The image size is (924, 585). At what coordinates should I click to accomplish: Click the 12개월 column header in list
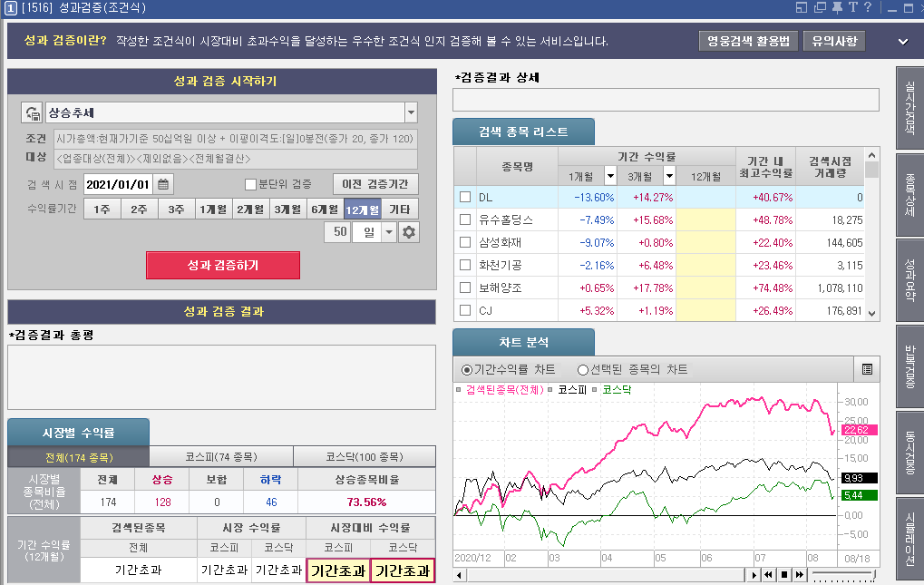[x=705, y=176]
